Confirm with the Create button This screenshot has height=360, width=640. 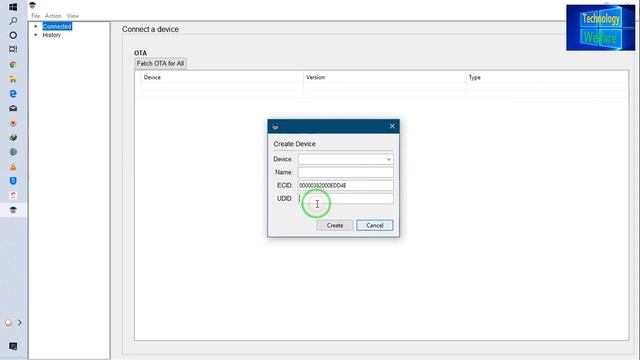point(335,225)
